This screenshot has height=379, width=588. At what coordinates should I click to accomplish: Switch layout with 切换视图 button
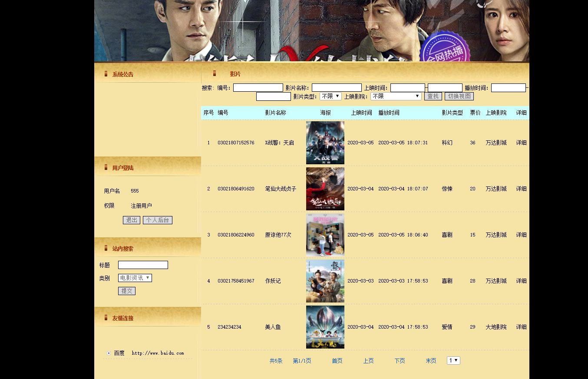459,96
